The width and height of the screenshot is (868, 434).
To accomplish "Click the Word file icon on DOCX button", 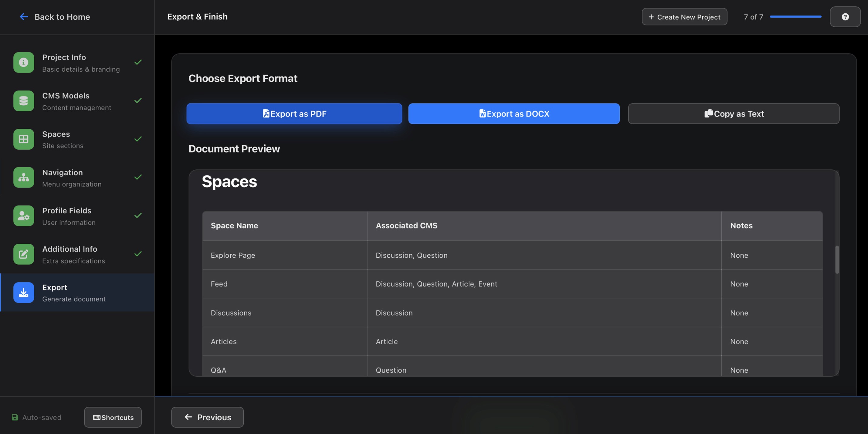I will [x=483, y=114].
